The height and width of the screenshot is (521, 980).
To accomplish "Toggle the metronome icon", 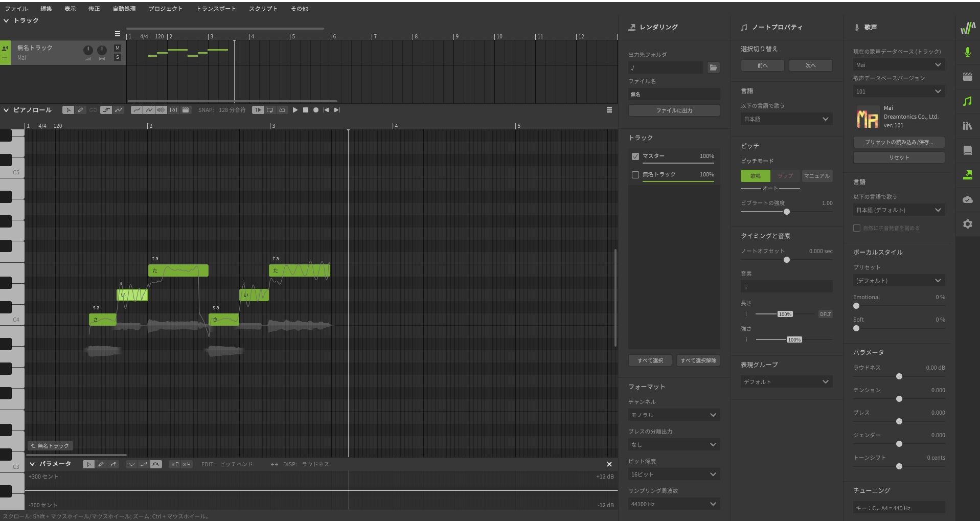I will tap(282, 110).
